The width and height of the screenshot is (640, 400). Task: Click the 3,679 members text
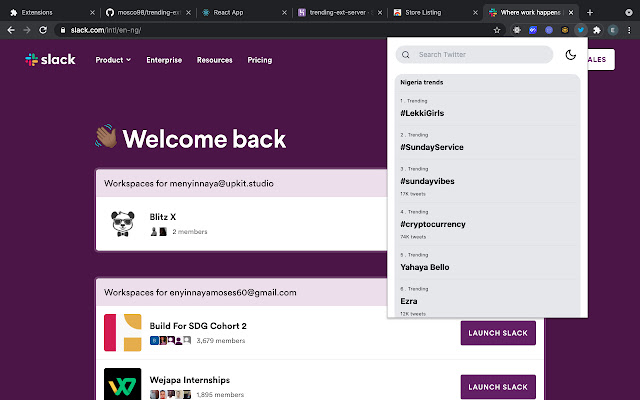[220, 341]
